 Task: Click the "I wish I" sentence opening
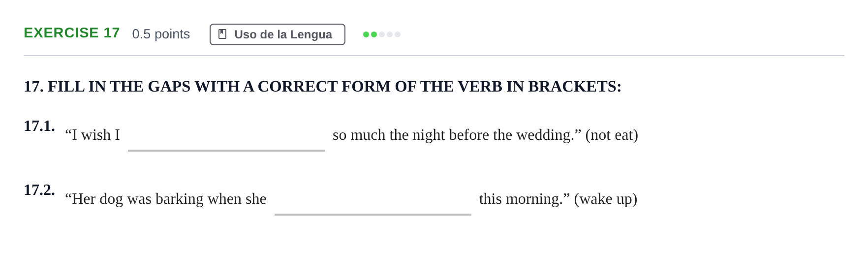93,135
